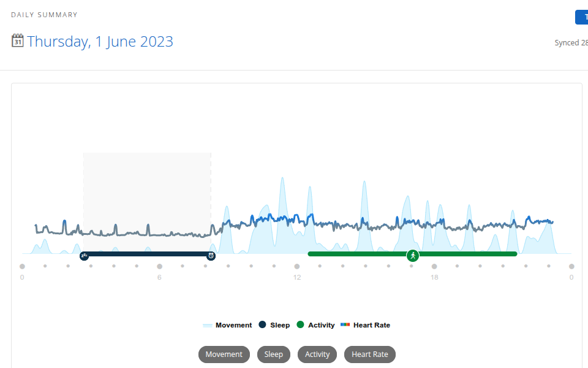The height and width of the screenshot is (368, 588).
Task: Open the Thursday, 1 June 2023 date picker
Action: [x=100, y=41]
